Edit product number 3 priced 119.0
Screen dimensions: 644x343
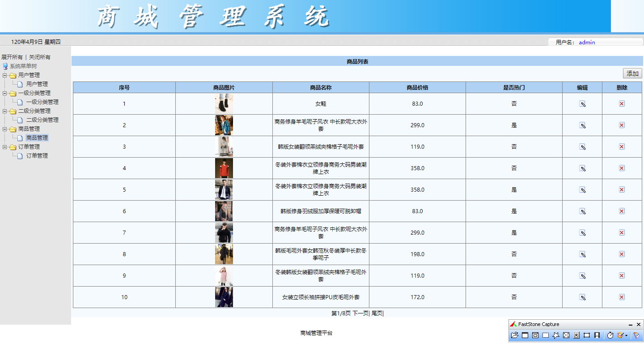click(582, 147)
